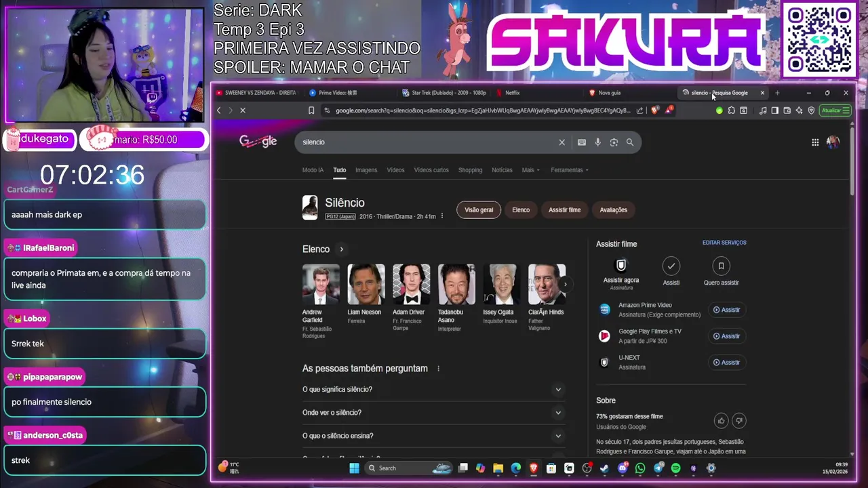
Task: Open the browser extensions puzzle icon
Action: pos(731,110)
